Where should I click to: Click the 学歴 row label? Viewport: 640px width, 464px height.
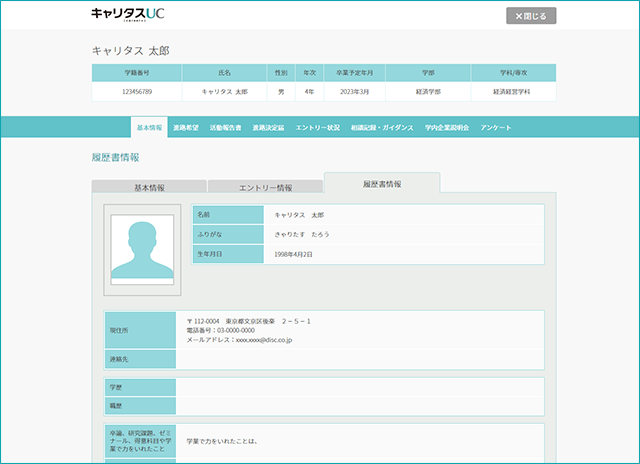140,387
